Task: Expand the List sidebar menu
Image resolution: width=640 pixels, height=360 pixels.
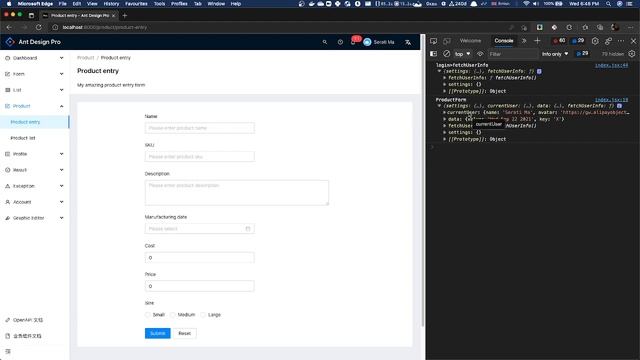Action: 34,90
